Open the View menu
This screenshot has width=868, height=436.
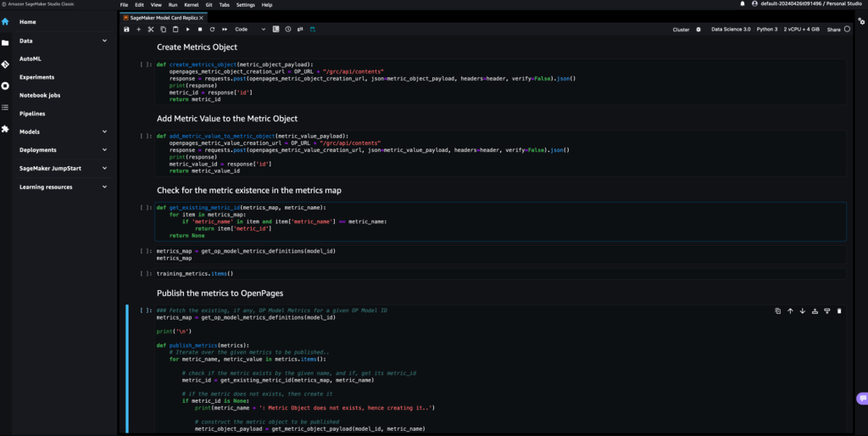(156, 4)
